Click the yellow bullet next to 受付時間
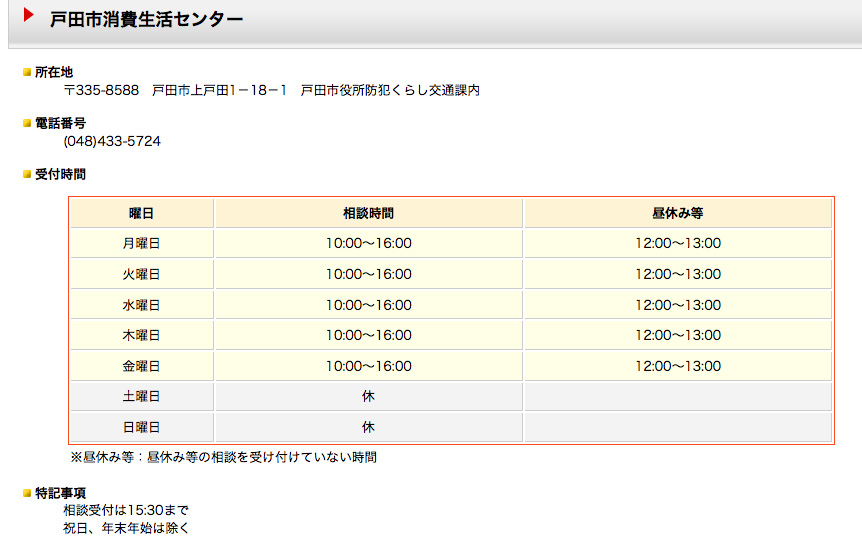Screen dimensions: 862x542 tap(27, 175)
